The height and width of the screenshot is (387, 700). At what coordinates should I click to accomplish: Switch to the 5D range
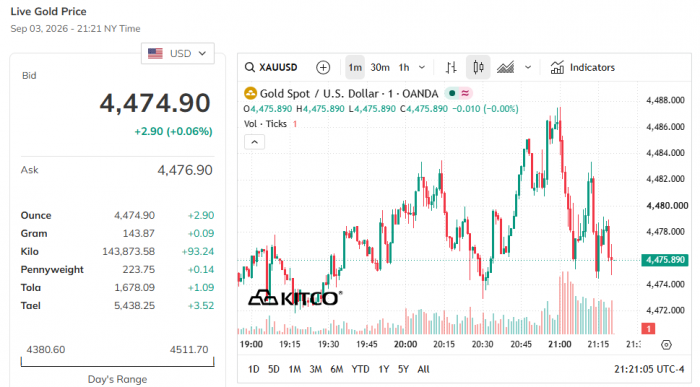(274, 369)
